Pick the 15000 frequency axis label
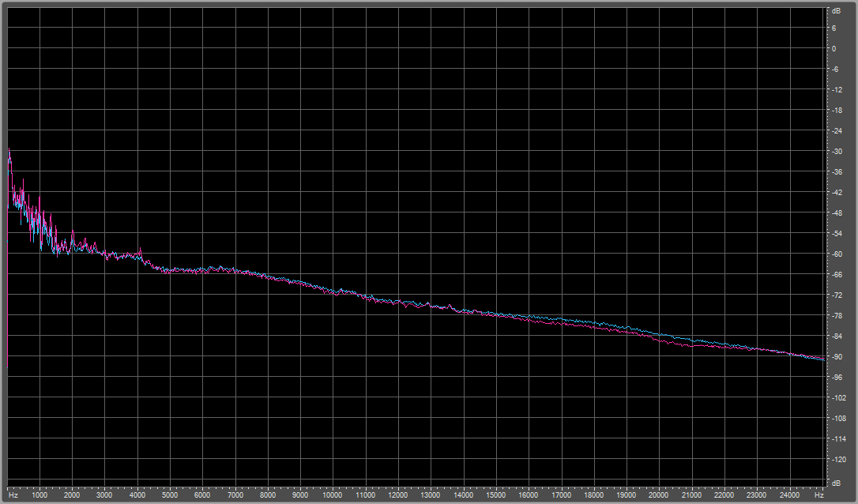The image size is (858, 504). [x=496, y=495]
